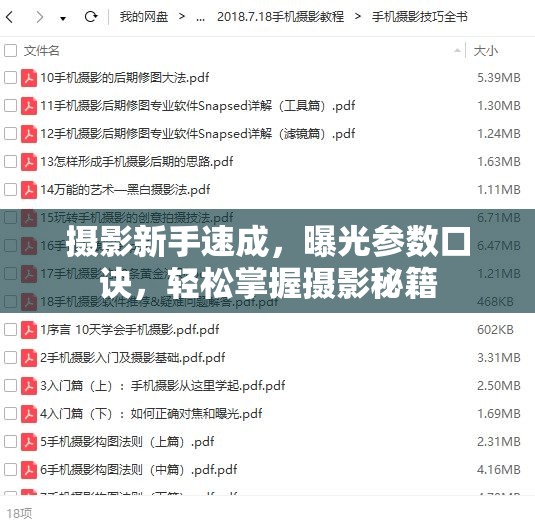Check the box for 10手机摄影的后期修图大法.pdf
This screenshot has height=523, width=535.
click(10, 77)
